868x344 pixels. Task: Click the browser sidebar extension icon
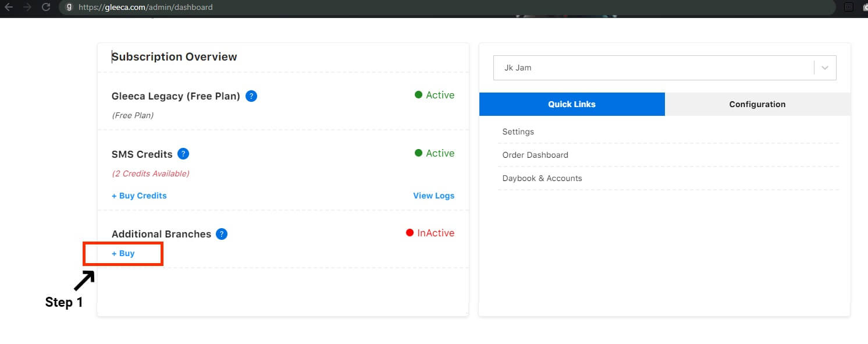click(848, 8)
